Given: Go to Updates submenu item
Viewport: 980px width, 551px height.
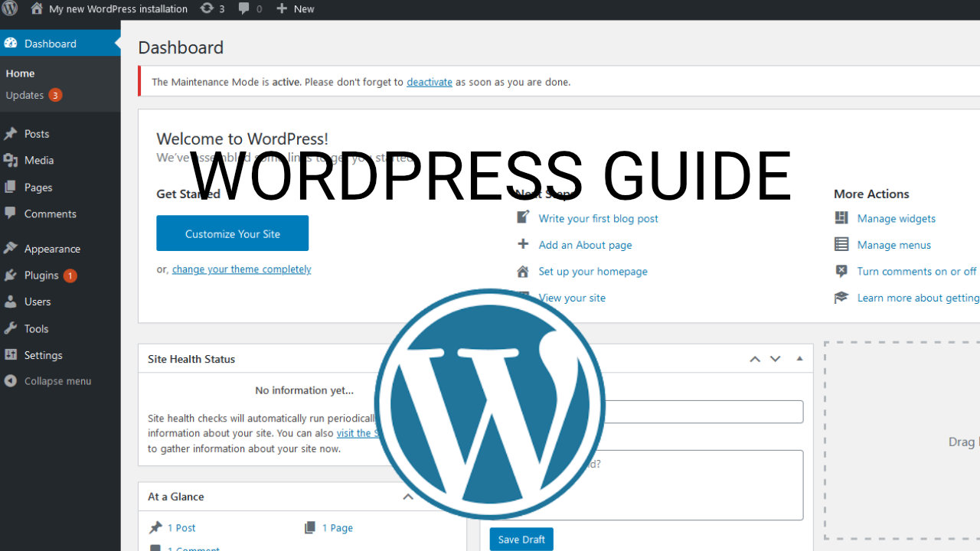Looking at the screenshot, I should [x=24, y=96].
